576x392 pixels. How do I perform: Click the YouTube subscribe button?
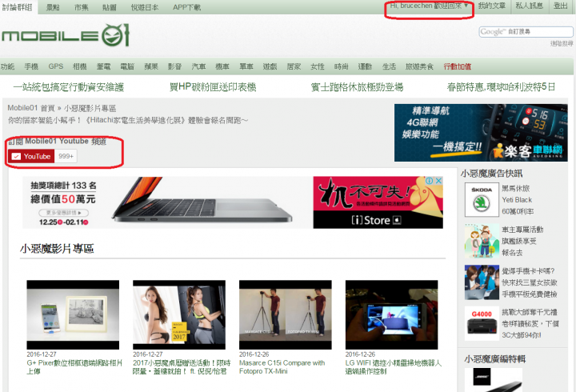click(x=31, y=156)
